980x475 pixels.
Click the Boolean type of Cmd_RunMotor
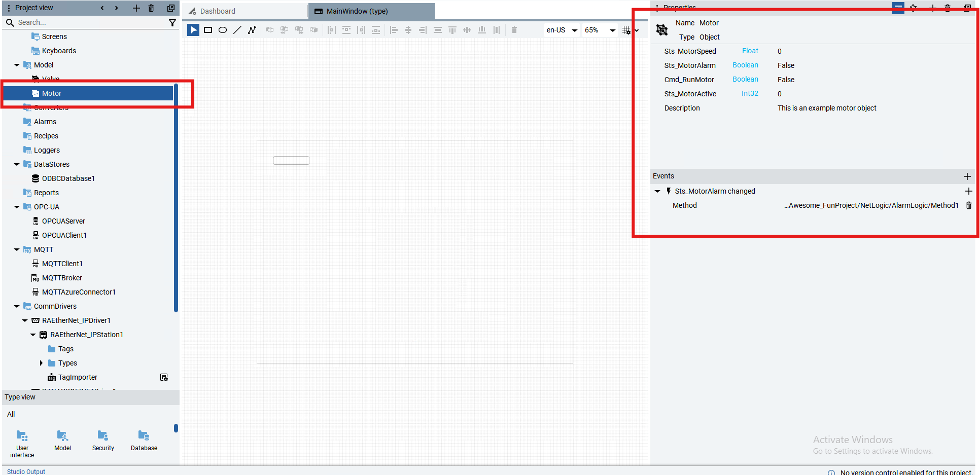(x=745, y=79)
